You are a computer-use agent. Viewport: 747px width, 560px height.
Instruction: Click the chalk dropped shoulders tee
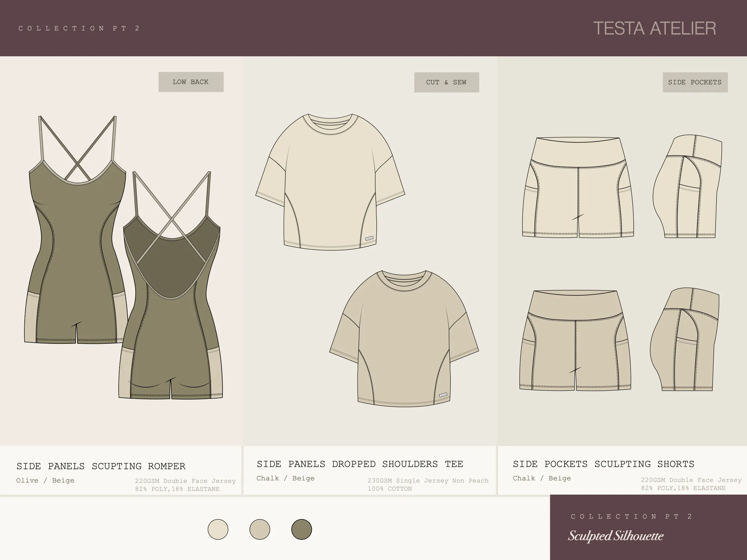coord(330,182)
